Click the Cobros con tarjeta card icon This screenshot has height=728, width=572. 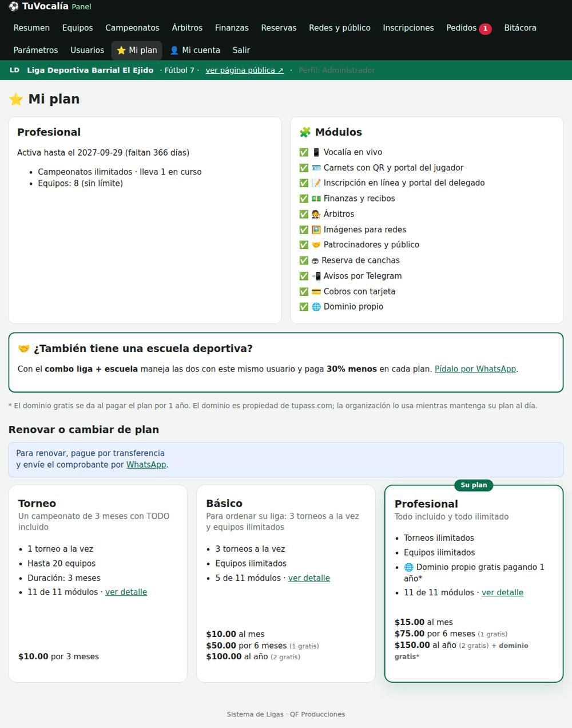point(316,291)
